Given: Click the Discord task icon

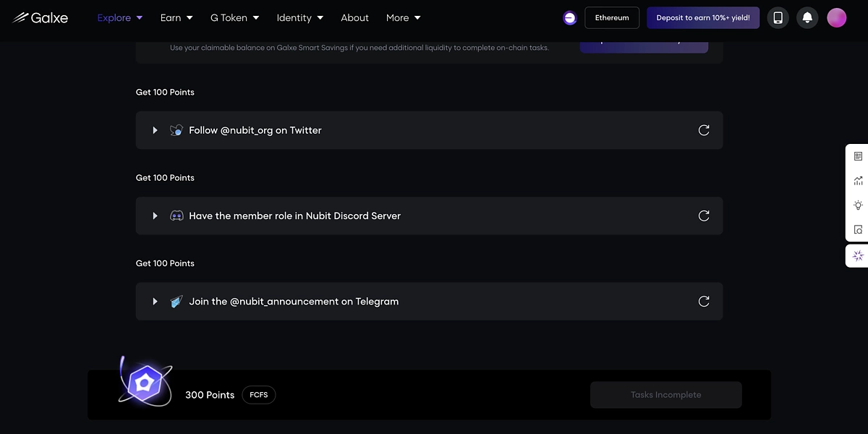Looking at the screenshot, I should click(x=176, y=216).
